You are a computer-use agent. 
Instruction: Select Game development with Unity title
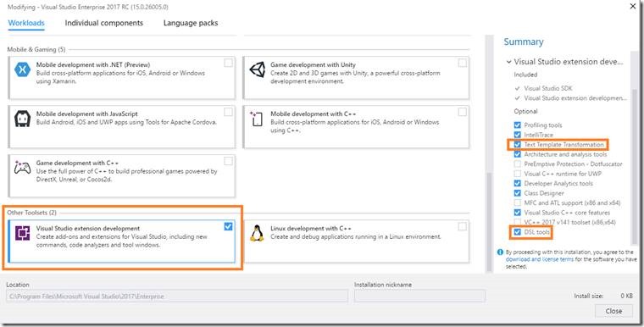313,64
